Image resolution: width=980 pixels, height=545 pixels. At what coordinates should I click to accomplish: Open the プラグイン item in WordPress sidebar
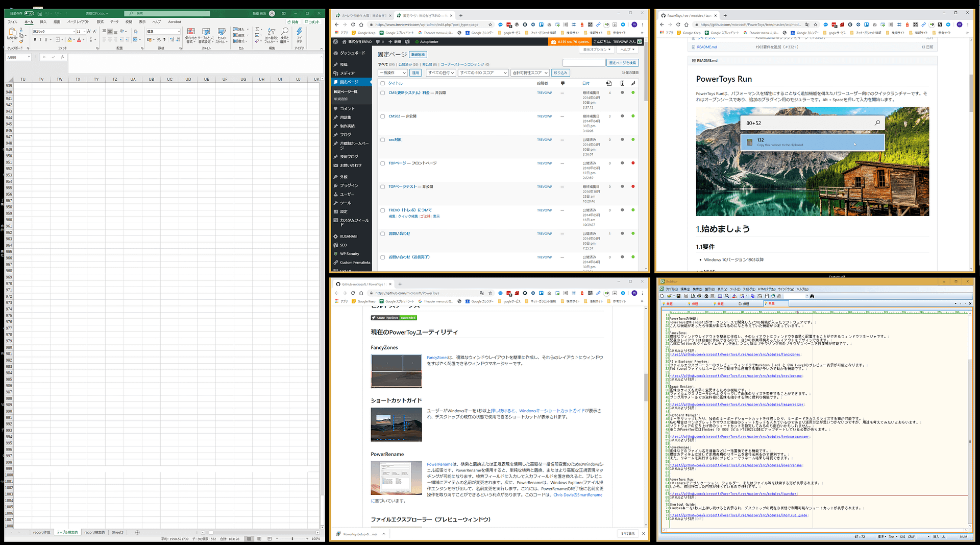[x=349, y=185]
